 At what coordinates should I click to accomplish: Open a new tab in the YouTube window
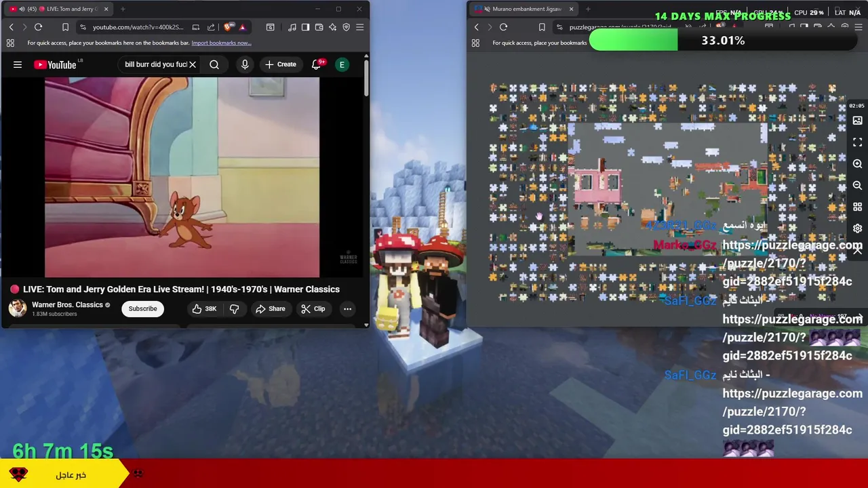pos(123,9)
